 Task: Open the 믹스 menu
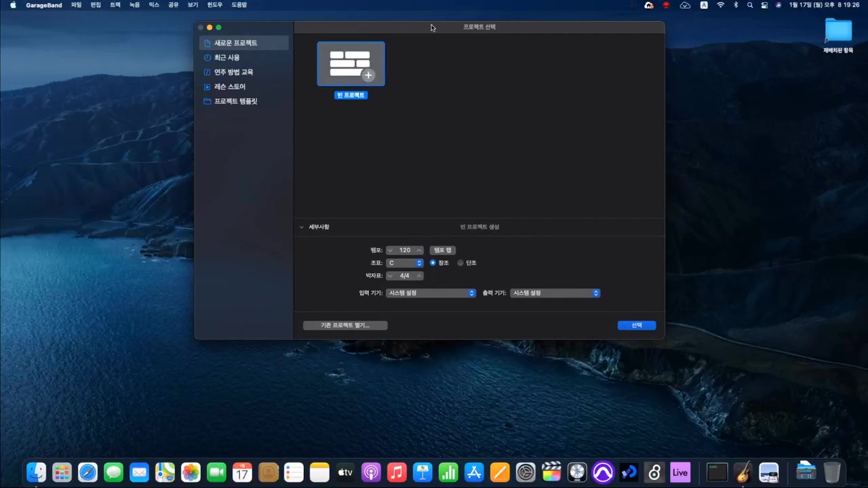pyautogui.click(x=153, y=5)
